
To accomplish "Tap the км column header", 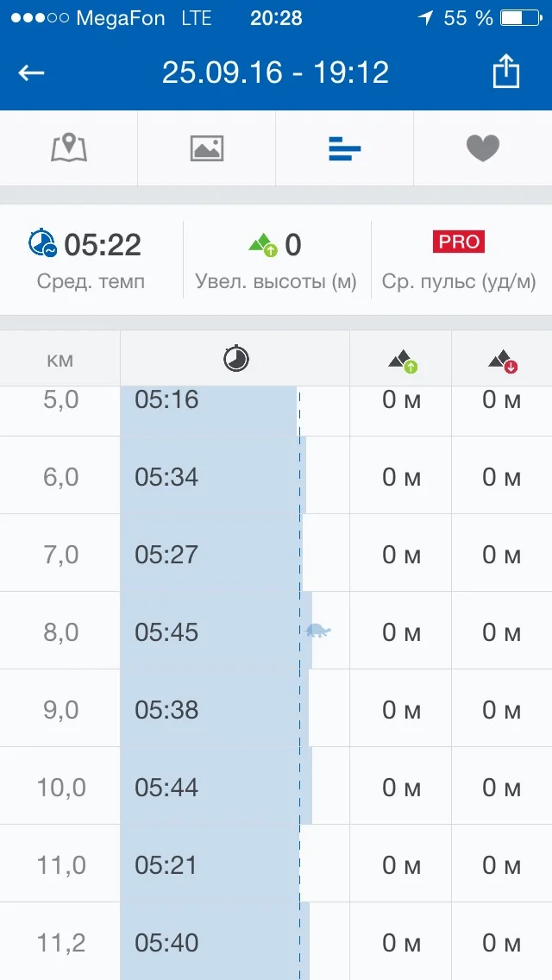I will [60, 359].
